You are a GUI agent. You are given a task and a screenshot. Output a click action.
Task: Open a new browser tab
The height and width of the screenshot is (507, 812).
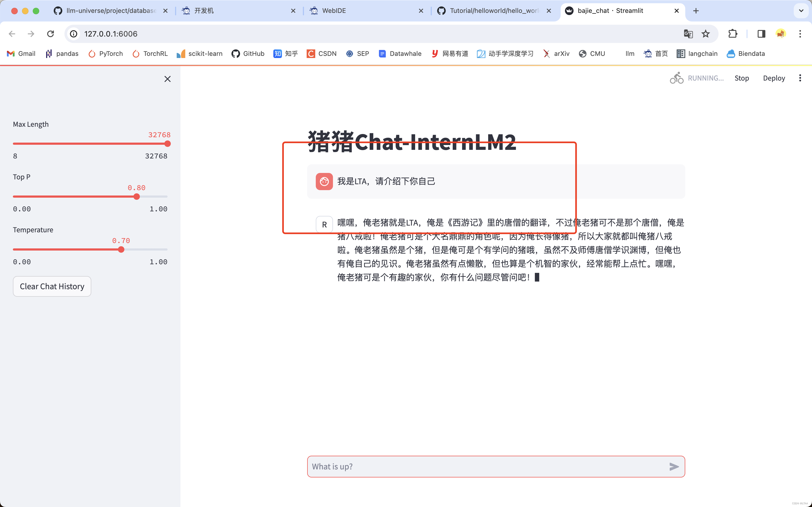(696, 11)
